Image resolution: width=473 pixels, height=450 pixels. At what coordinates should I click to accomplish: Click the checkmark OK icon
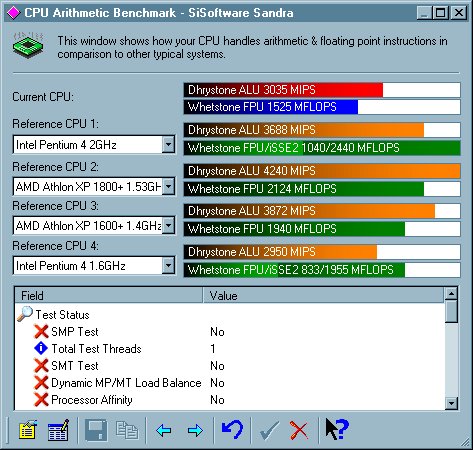(x=269, y=430)
